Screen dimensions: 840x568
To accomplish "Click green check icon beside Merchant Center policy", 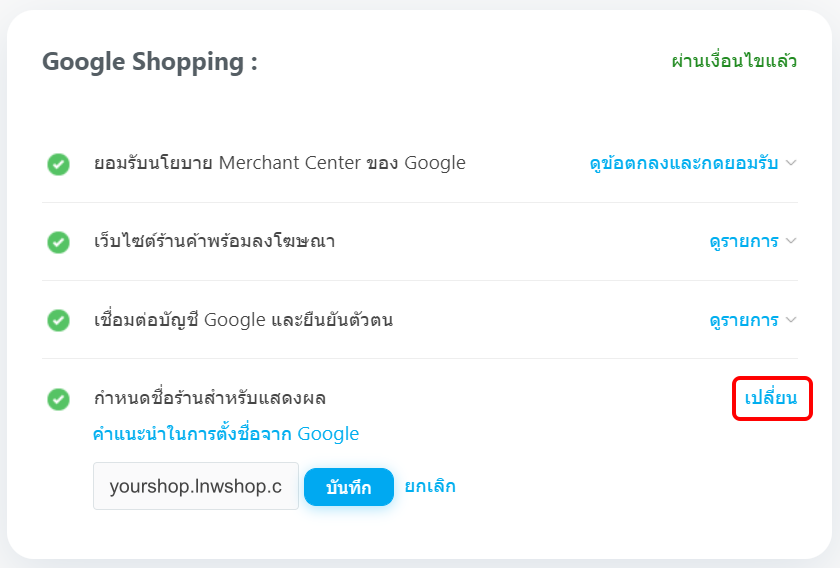I will pyautogui.click(x=59, y=164).
